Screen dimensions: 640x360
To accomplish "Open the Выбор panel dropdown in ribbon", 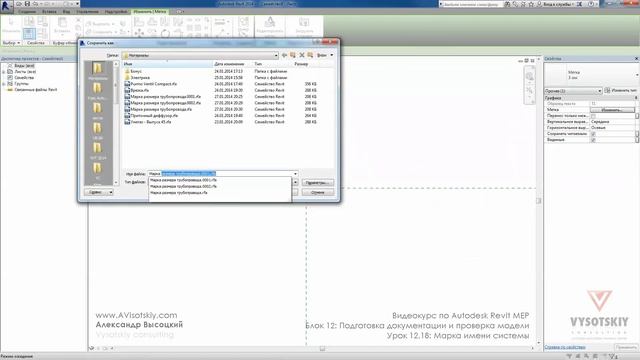I will (x=11, y=43).
